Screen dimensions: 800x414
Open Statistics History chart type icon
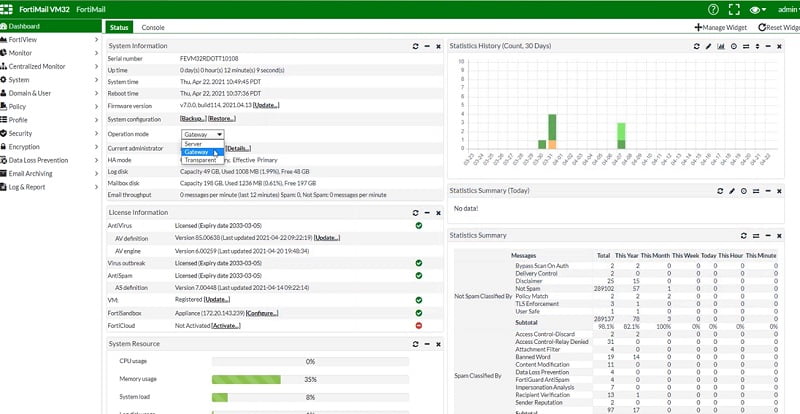(721, 46)
